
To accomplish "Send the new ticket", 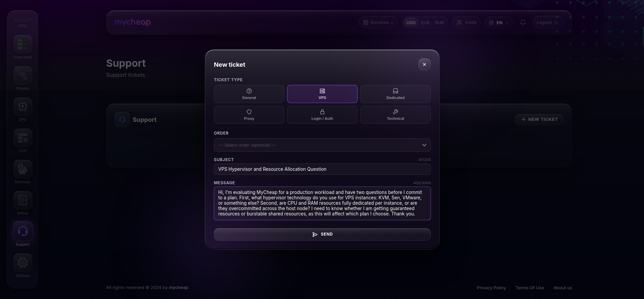I will [x=322, y=234].
